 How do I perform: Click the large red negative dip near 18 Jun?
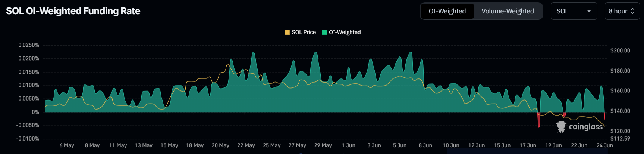tap(539, 120)
